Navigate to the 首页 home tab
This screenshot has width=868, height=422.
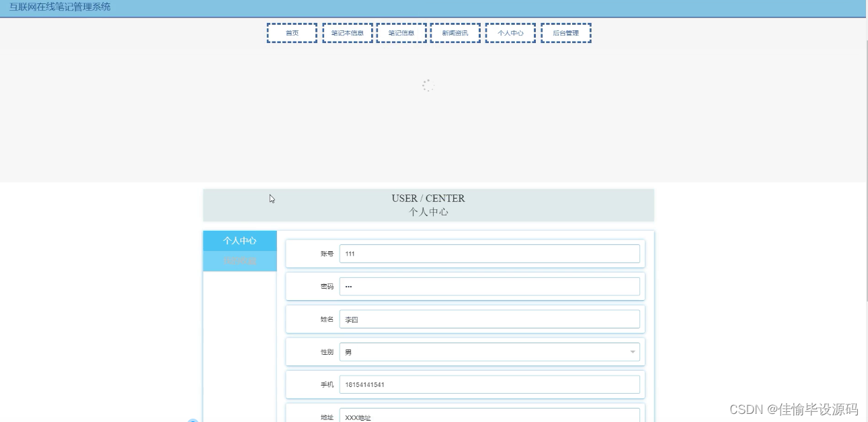pyautogui.click(x=292, y=32)
